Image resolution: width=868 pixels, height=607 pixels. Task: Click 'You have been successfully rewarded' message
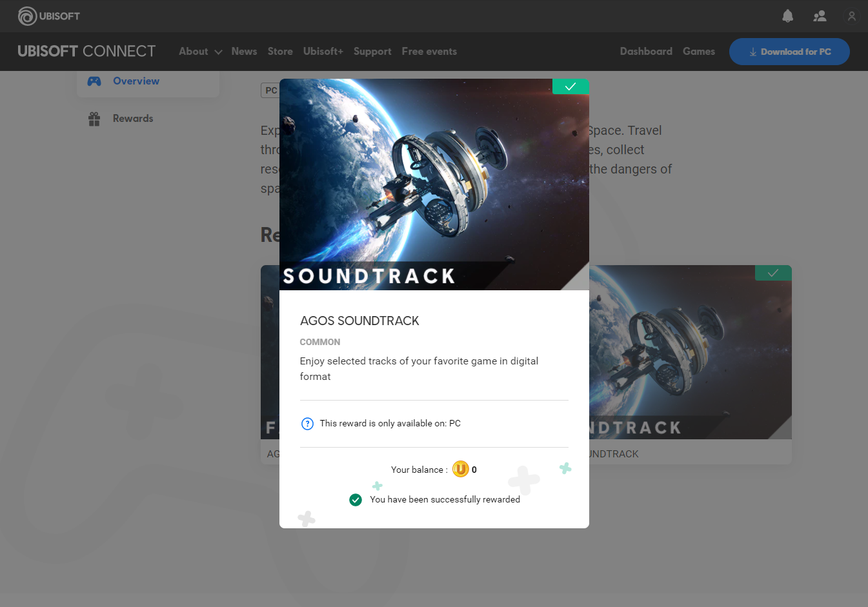[445, 499]
